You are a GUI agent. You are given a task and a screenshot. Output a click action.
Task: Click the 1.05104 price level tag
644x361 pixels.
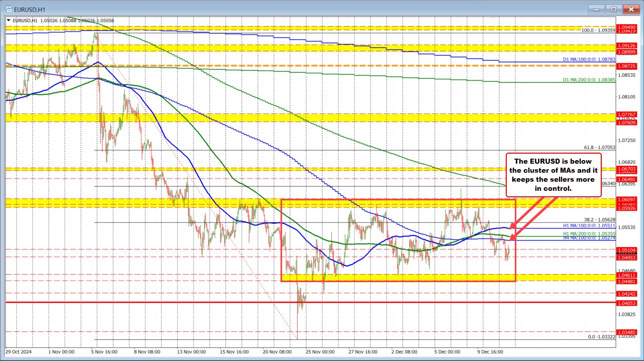627,250
